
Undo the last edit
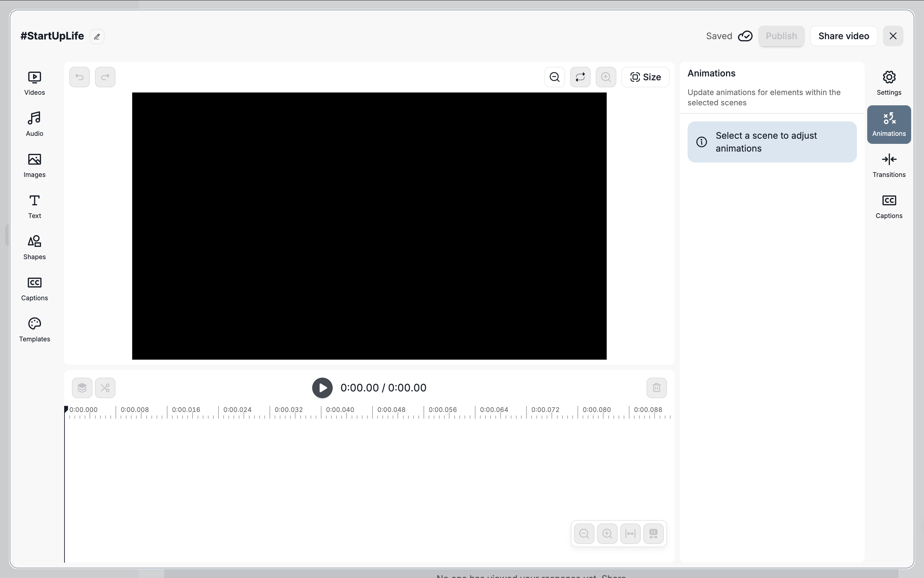pos(80,77)
